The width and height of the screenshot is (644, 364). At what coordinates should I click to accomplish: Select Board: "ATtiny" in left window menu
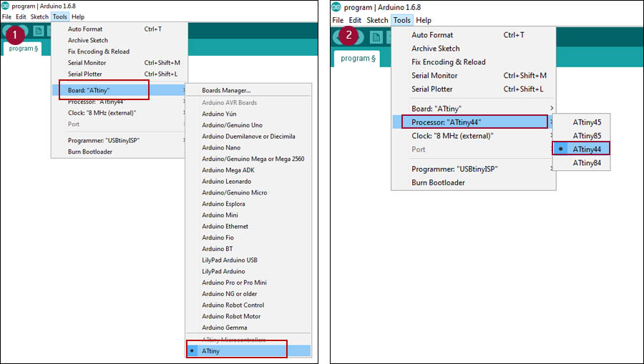click(x=119, y=90)
